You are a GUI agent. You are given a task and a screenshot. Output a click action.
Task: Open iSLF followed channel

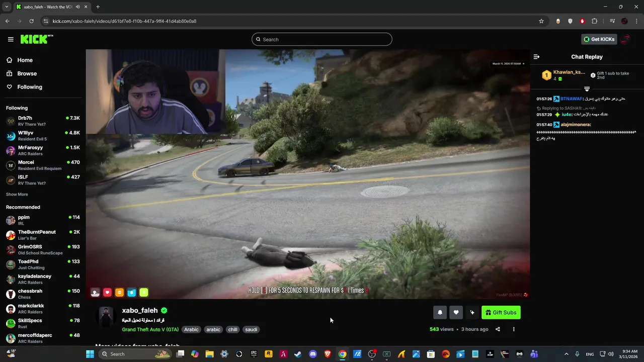(x=43, y=180)
